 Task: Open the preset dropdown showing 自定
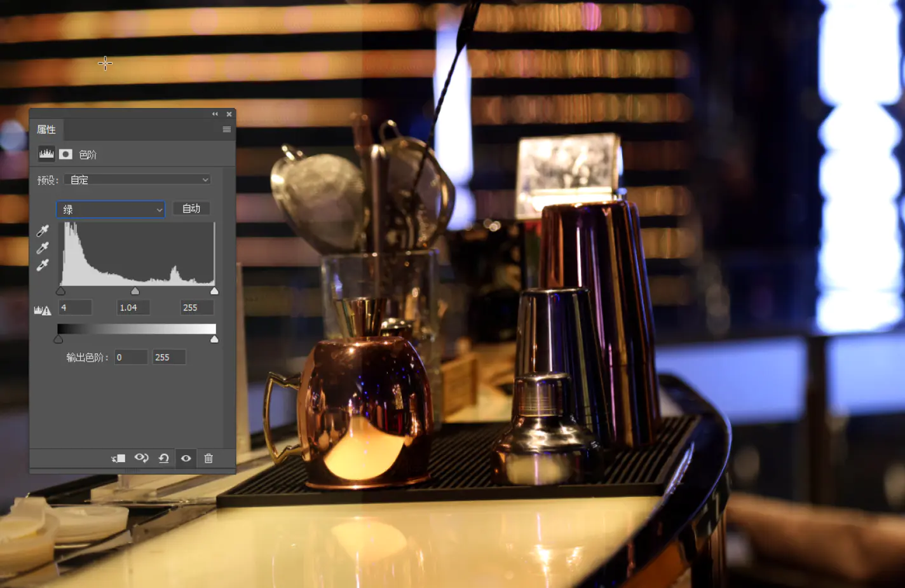coord(137,180)
